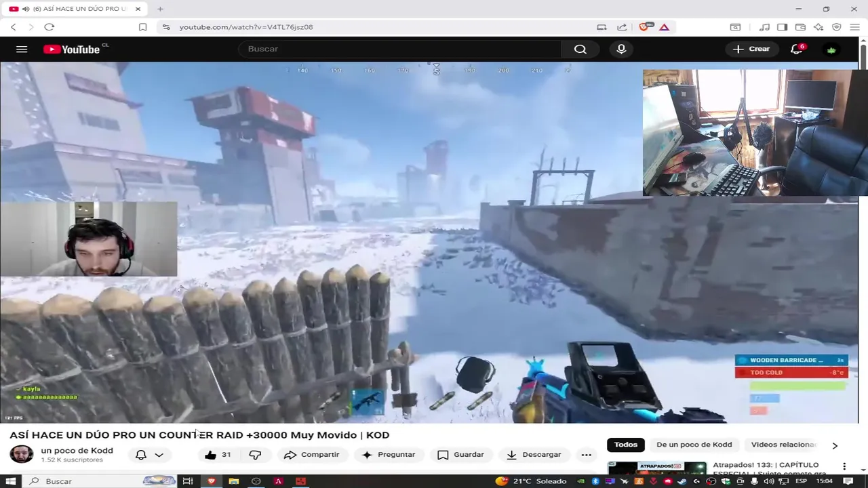Select the Videos relacionados chip

(783, 445)
